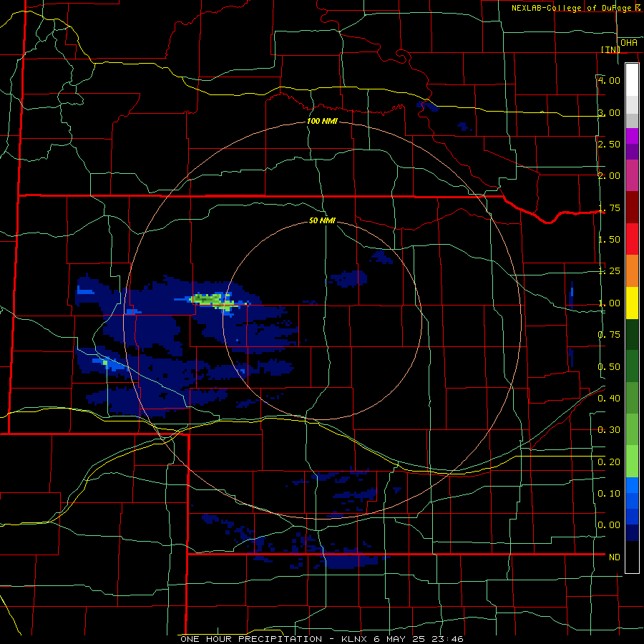Viewport: 644px width, 644px height.
Task: Select the black ND legend swatch
Action: [632, 557]
